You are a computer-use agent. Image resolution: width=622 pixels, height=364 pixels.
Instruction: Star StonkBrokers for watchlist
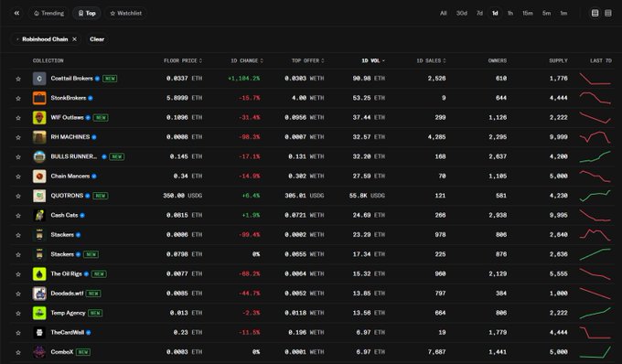click(18, 99)
